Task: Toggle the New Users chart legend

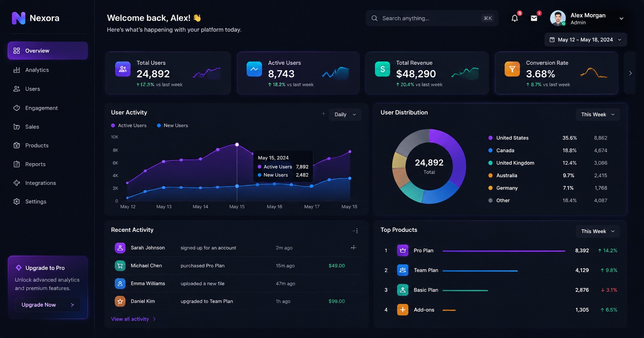Action: point(172,126)
